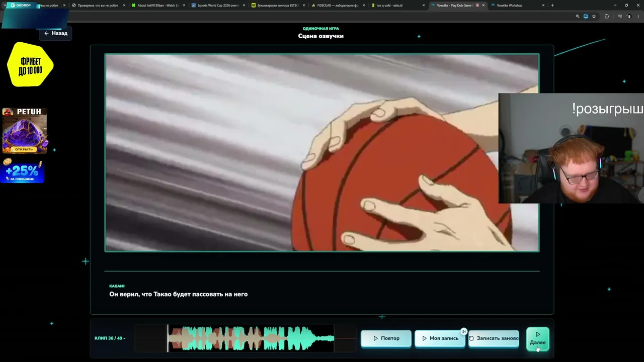Click the КЛИП 36 / 40 counter
644x362 pixels.
110,338
